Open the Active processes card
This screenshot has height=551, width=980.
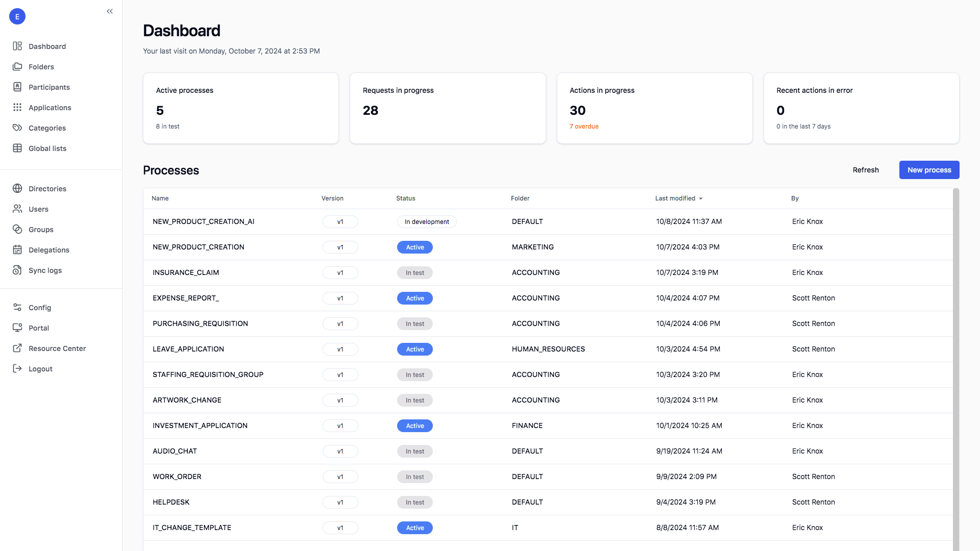pos(241,108)
